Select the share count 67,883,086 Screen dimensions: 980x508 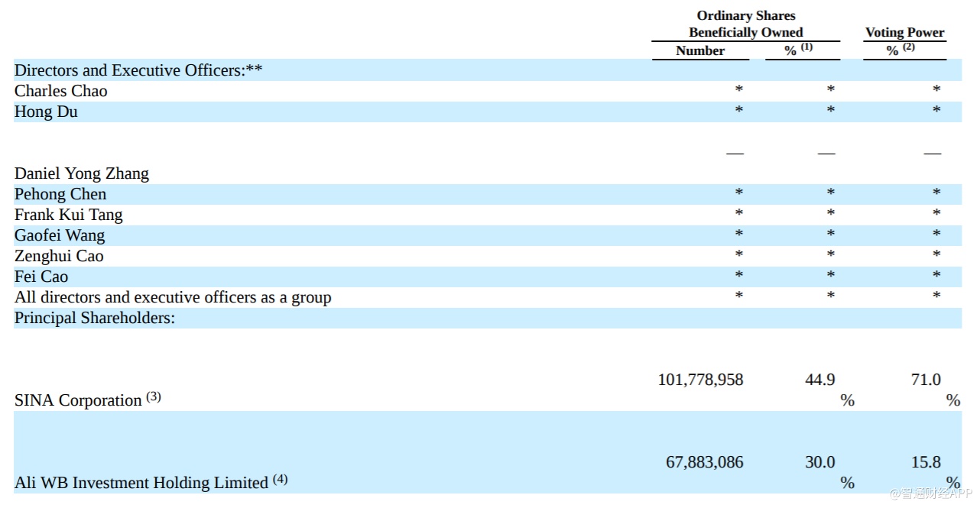click(x=705, y=462)
